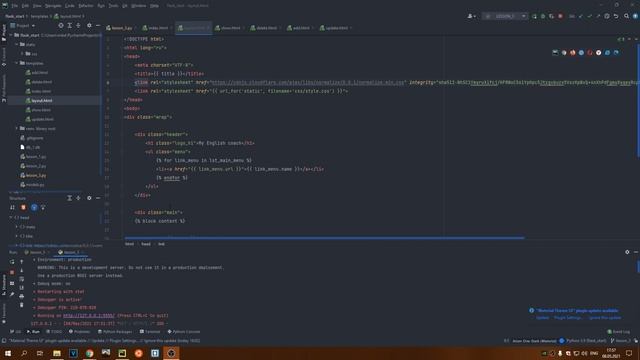Toggle HTML5 outline view in Structure panel

(x=23, y=207)
